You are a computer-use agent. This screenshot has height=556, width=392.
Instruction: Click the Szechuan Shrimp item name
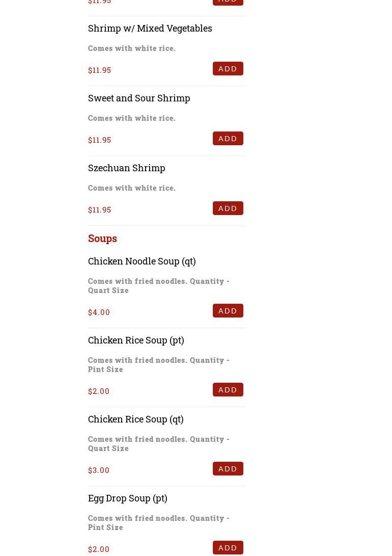pyautogui.click(x=126, y=168)
